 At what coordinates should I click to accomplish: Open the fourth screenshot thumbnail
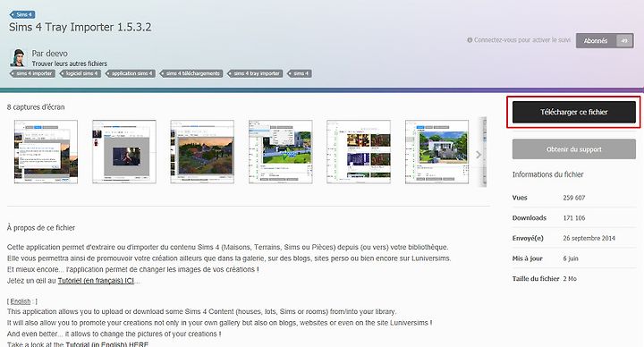tap(281, 151)
